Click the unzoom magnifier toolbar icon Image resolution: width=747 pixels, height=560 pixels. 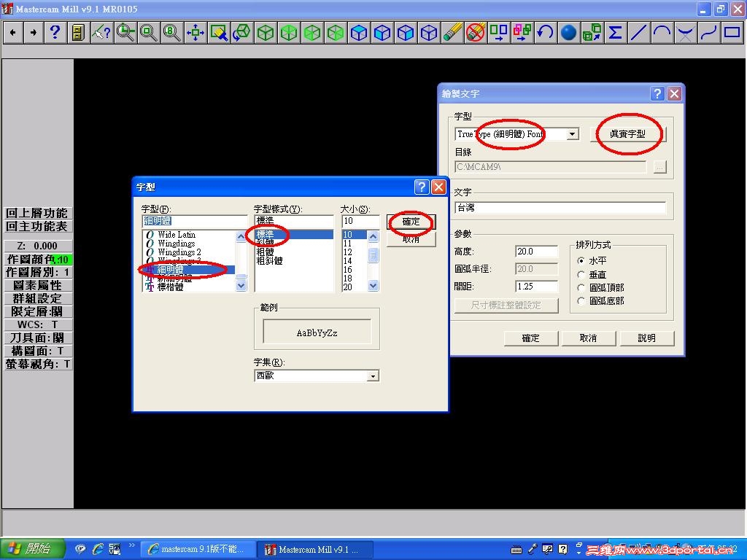coord(125,33)
